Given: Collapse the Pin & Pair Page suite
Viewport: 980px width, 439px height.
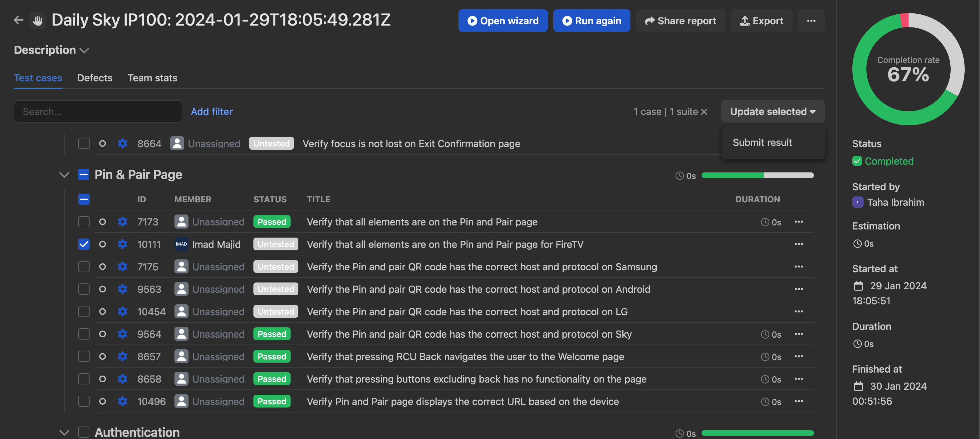Looking at the screenshot, I should 64,175.
